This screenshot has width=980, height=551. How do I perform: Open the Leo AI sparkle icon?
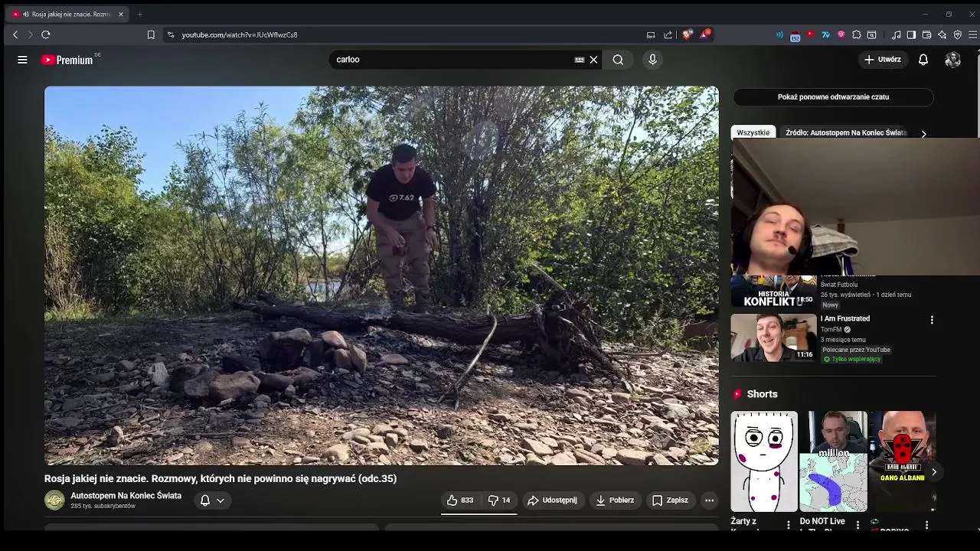[x=942, y=34]
